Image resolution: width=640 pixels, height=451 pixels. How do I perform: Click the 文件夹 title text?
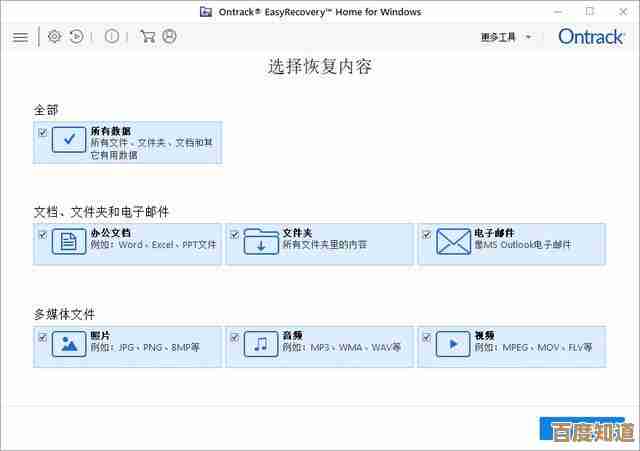pyautogui.click(x=297, y=233)
